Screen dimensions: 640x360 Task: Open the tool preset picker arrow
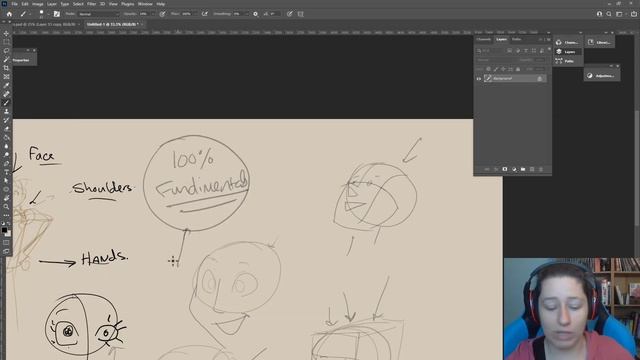coord(30,14)
